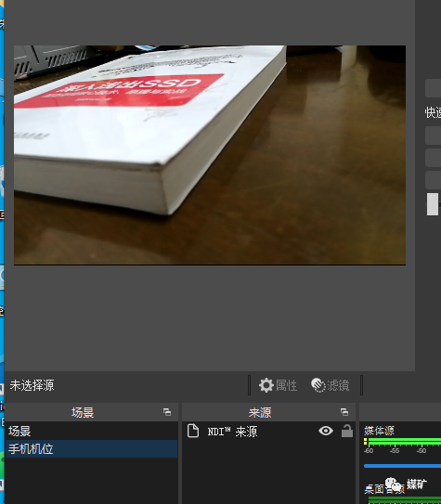
Task: Toggle visibility eye of NDI 来源
Action: pos(326,431)
